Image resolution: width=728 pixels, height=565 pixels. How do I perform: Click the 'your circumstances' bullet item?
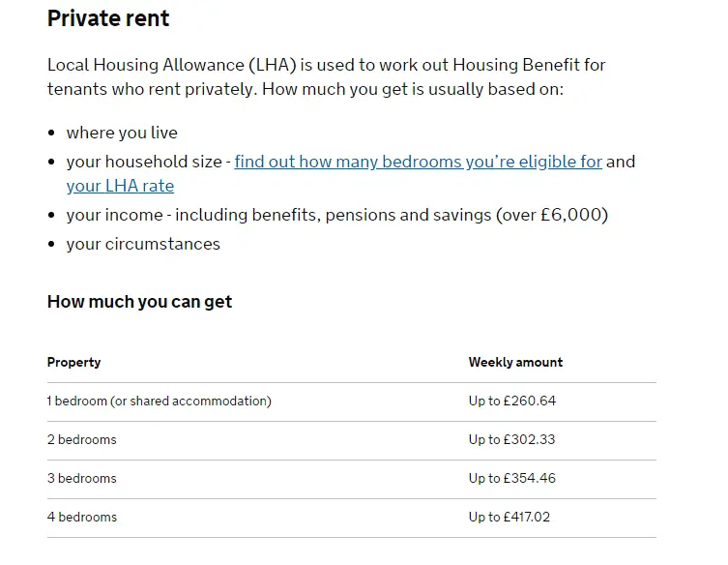point(143,244)
